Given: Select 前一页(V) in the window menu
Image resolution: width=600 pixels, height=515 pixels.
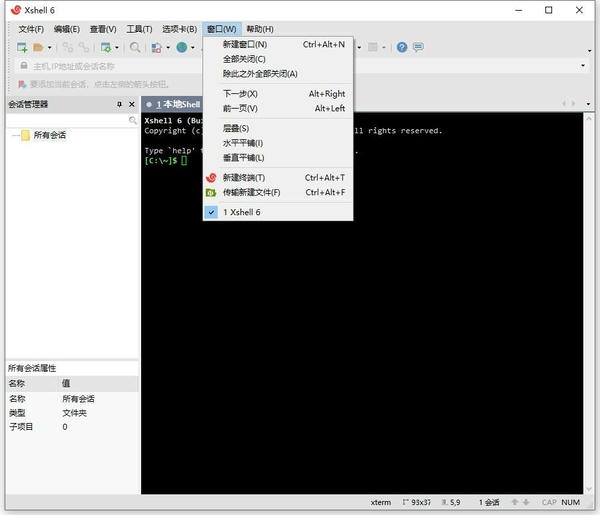Looking at the screenshot, I should tap(278, 109).
